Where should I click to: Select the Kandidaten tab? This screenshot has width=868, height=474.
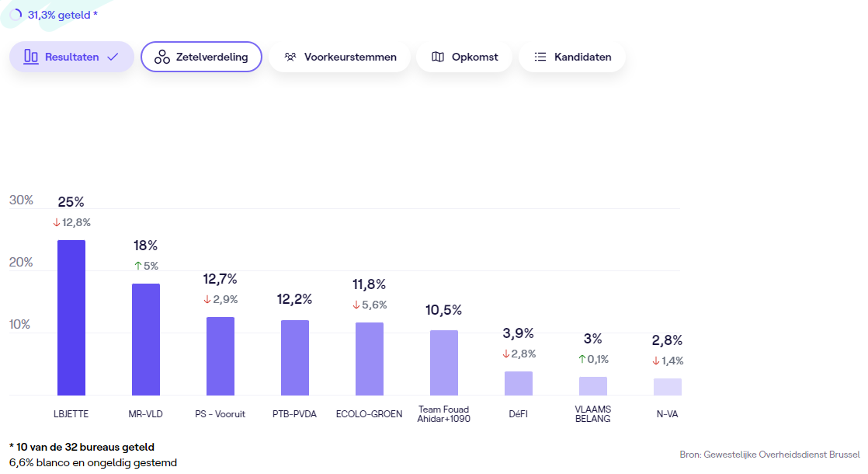(572, 57)
